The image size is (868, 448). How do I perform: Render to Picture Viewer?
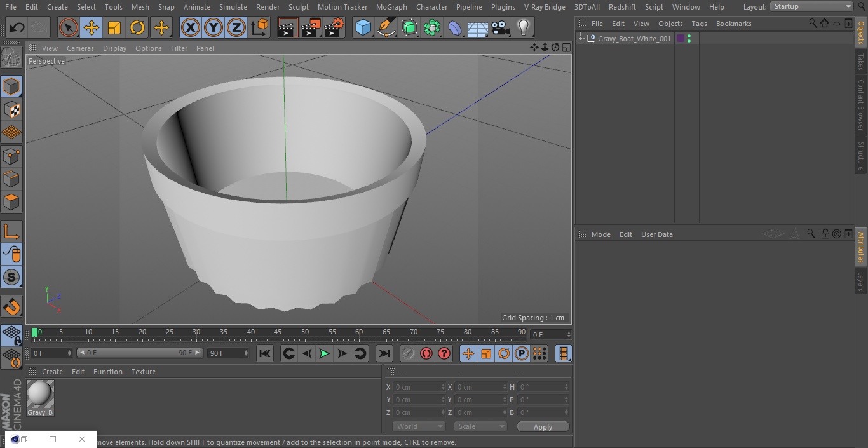311,27
